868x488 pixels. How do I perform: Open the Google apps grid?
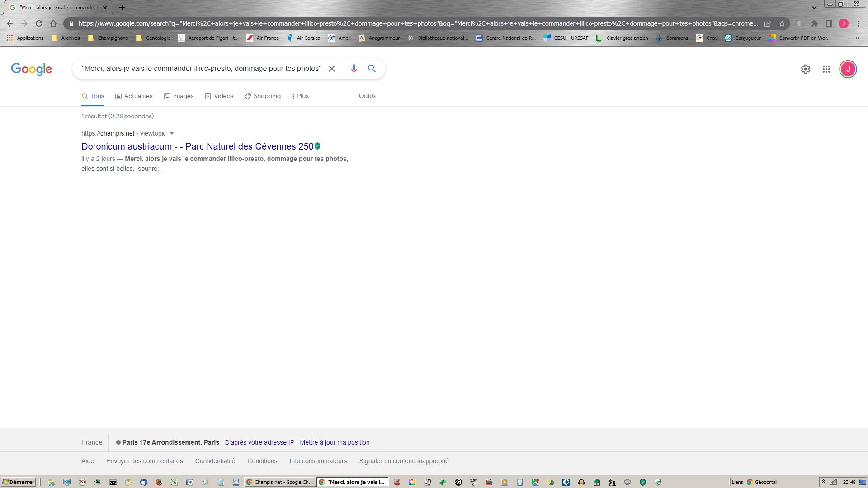tap(826, 69)
